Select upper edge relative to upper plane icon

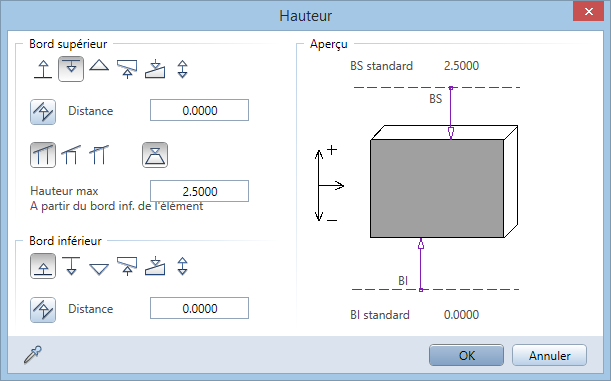[x=71, y=69]
